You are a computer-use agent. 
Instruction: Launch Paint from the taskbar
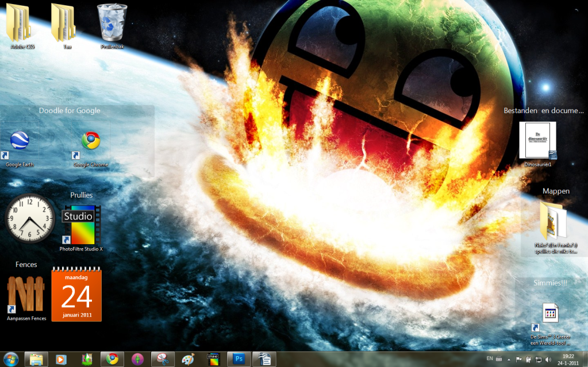point(188,360)
